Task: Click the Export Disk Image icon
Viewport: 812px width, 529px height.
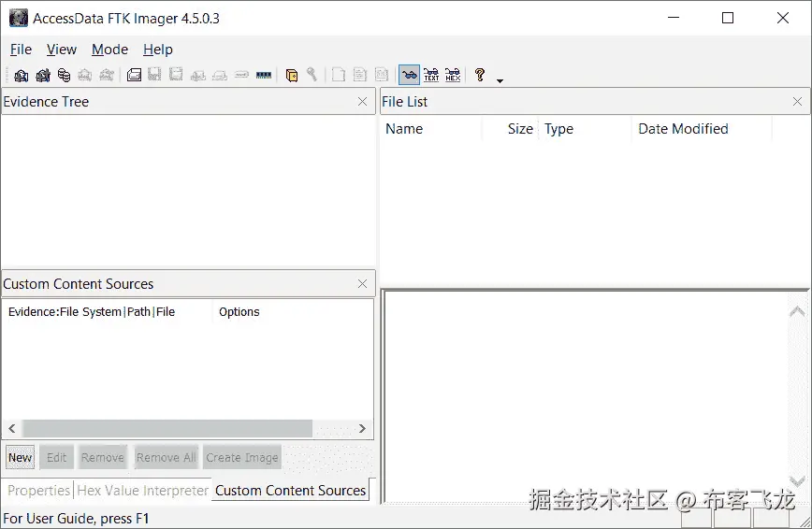Action: tap(155, 75)
